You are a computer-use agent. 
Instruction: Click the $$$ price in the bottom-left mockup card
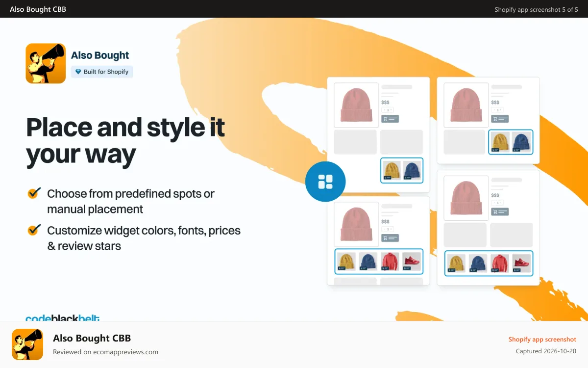385,222
